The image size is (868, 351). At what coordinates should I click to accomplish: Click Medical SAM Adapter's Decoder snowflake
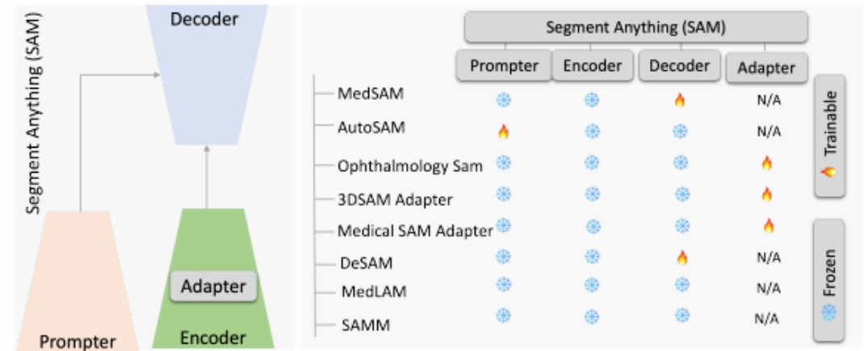point(682,227)
